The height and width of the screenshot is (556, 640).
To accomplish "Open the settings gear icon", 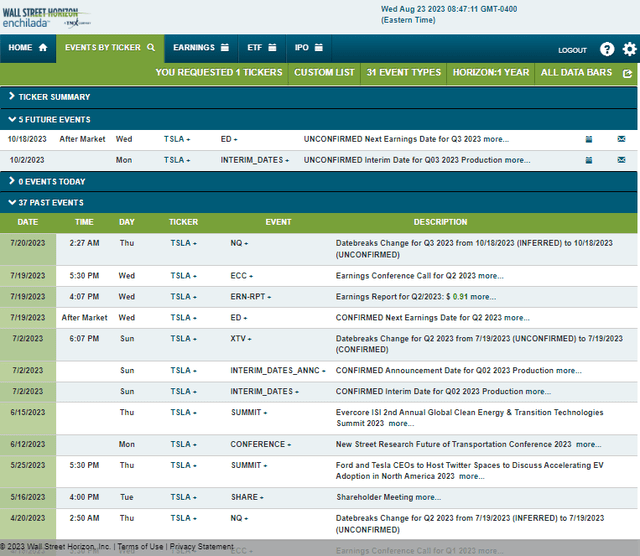I will point(629,49).
